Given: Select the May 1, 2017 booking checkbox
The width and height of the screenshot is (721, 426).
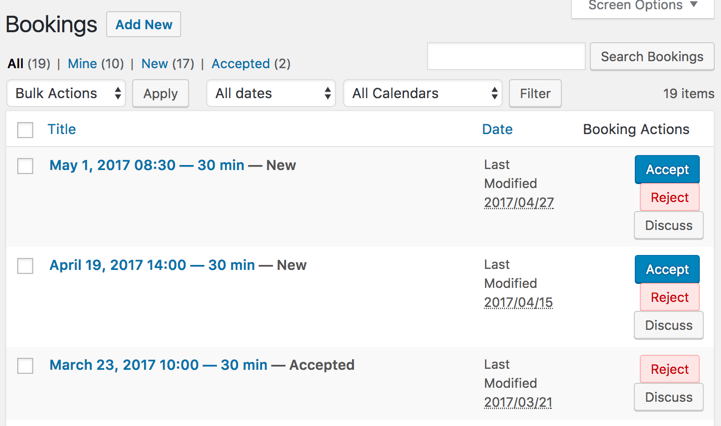Looking at the screenshot, I should pyautogui.click(x=25, y=166).
